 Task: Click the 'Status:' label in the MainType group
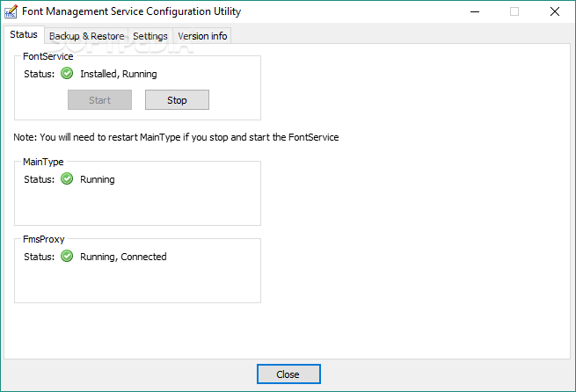[40, 179]
